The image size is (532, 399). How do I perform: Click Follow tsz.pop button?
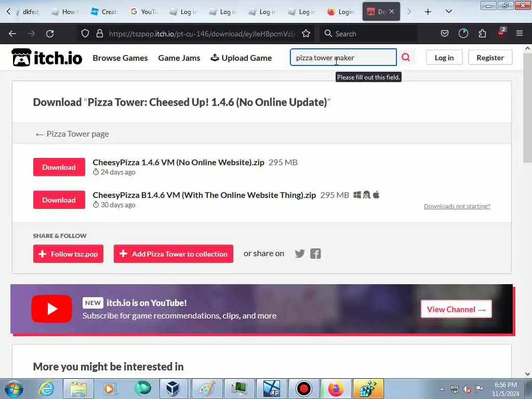point(68,254)
